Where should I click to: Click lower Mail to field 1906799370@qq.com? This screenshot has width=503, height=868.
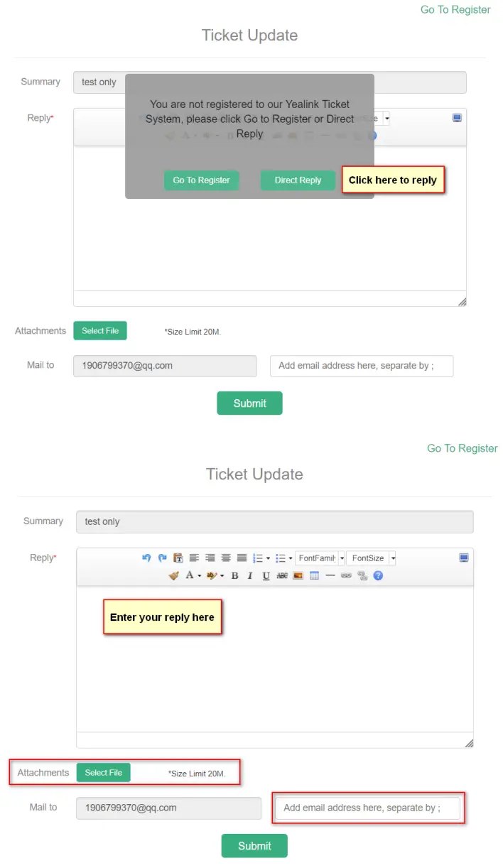click(x=169, y=808)
